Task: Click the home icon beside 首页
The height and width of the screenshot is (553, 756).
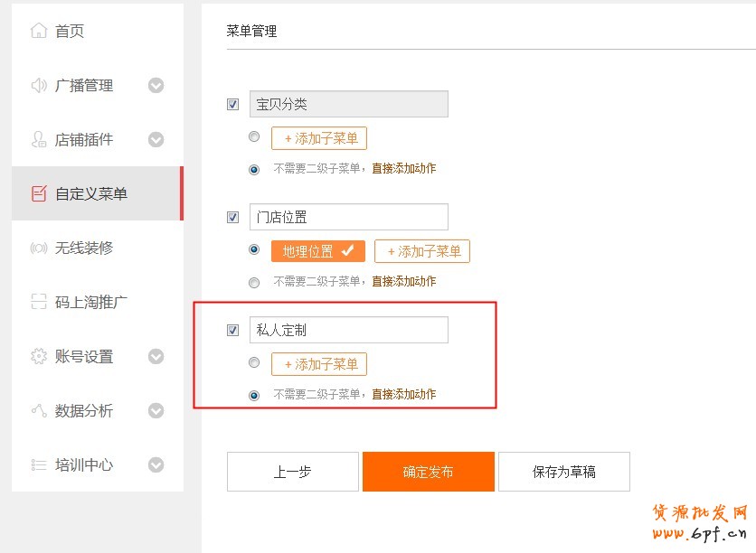Action: pos(38,32)
